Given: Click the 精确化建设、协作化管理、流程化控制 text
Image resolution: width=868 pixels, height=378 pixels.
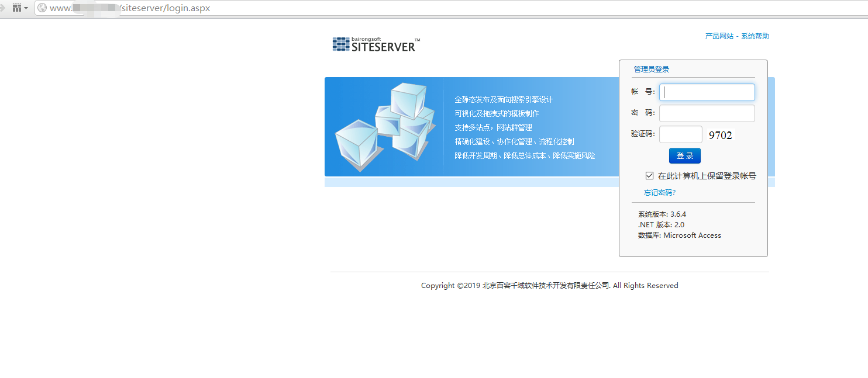Looking at the screenshot, I should click(x=515, y=142).
